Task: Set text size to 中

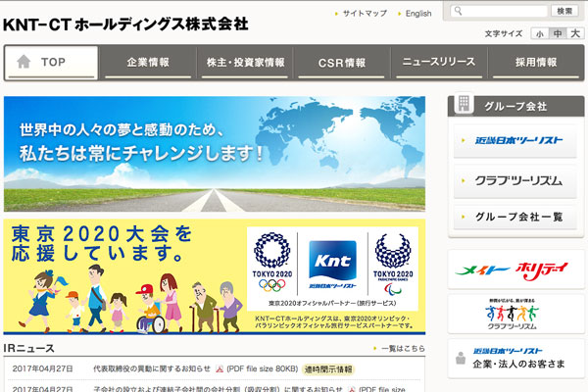Action: (x=558, y=33)
